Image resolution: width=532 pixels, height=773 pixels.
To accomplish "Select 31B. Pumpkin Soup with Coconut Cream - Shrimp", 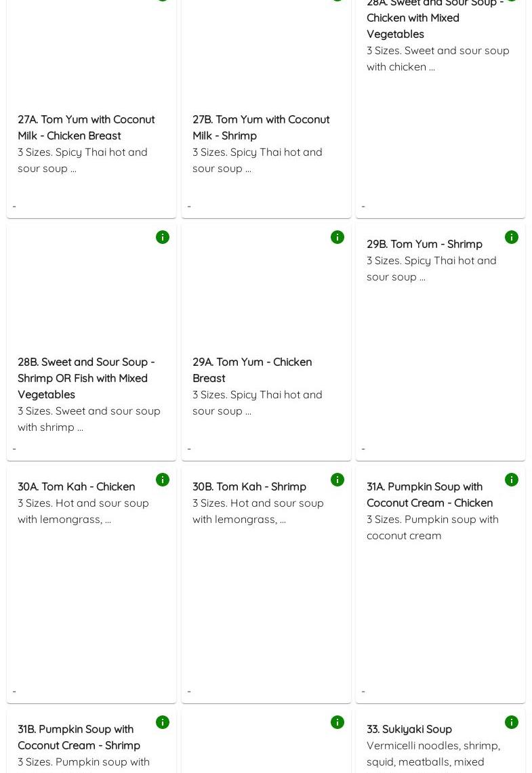I will pos(79,737).
